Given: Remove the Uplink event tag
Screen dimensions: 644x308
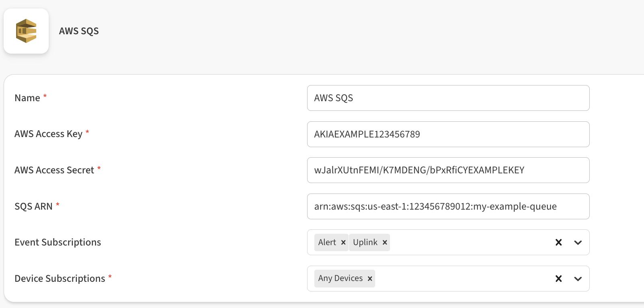Looking at the screenshot, I should 385,242.
